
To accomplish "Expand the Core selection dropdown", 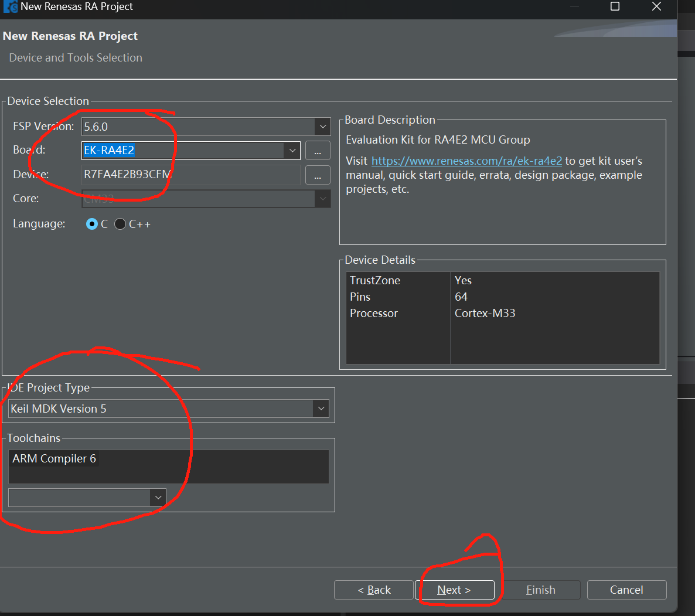I will coord(323,199).
